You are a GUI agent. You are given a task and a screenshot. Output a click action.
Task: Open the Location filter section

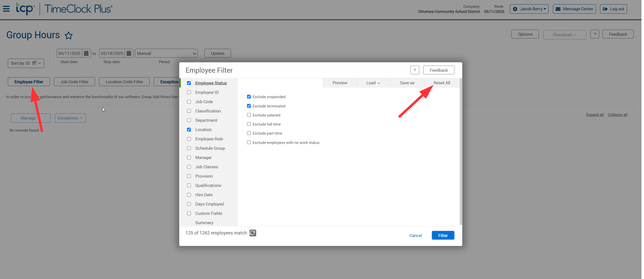(x=203, y=130)
